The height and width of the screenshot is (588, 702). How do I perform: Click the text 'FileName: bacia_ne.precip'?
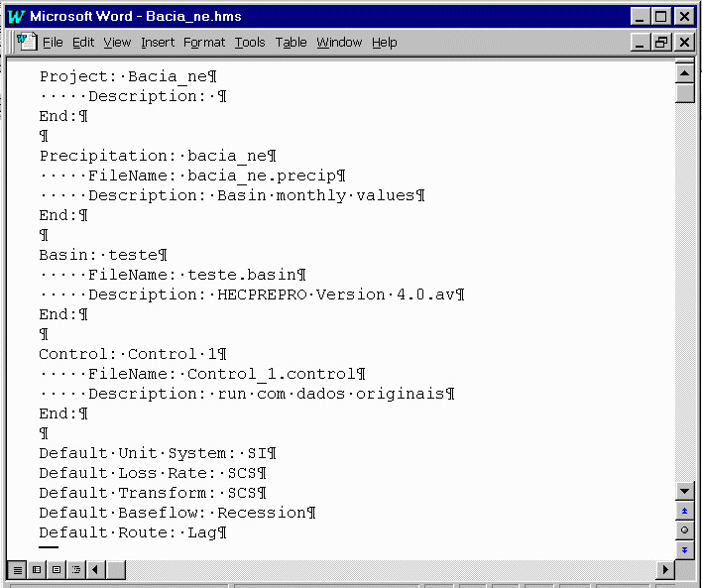pyautogui.click(x=217, y=176)
